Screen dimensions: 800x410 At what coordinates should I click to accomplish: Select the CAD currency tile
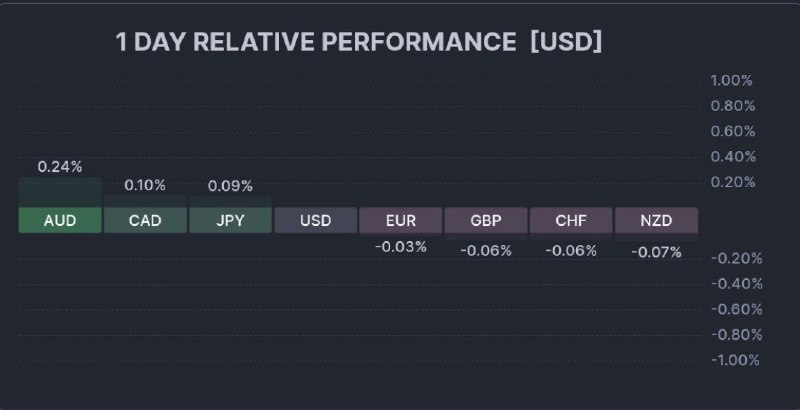tap(145, 220)
